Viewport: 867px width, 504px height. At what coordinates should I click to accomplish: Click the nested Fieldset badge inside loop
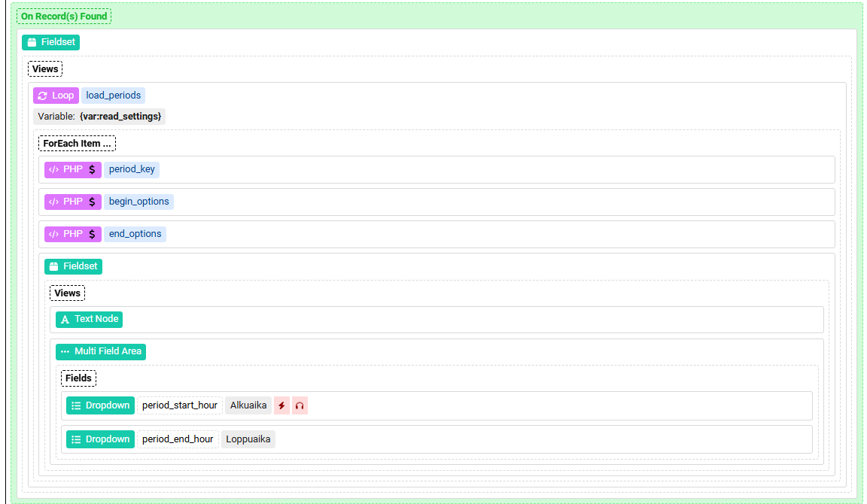point(73,266)
